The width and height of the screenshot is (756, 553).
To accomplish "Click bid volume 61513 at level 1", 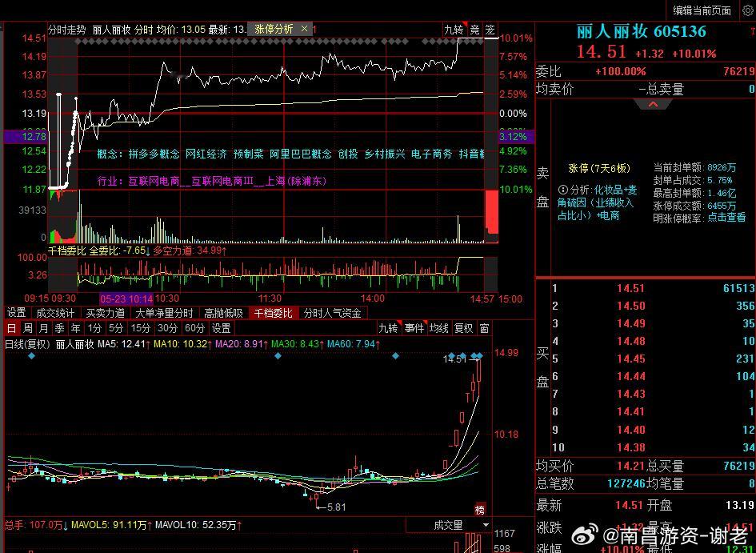I will click(x=738, y=288).
